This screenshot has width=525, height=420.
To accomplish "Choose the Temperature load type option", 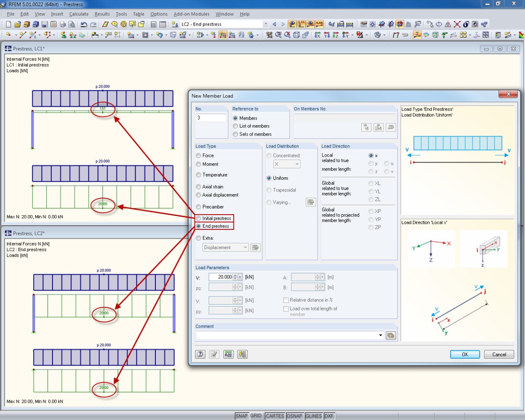I will pos(199,175).
